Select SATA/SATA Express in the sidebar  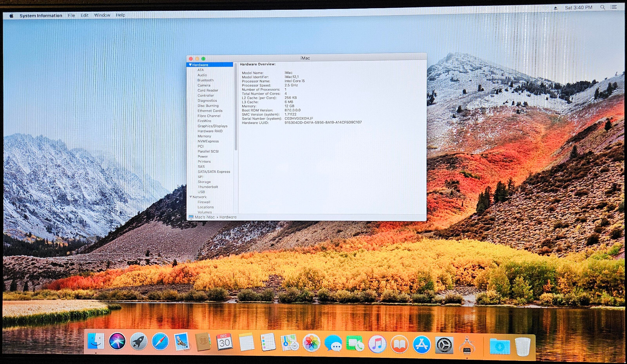(214, 172)
